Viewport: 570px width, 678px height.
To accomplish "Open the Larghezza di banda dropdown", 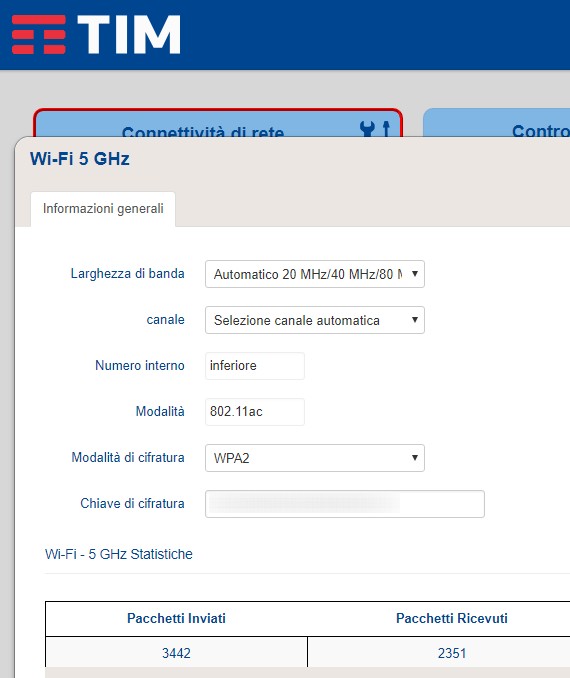I will (315, 274).
